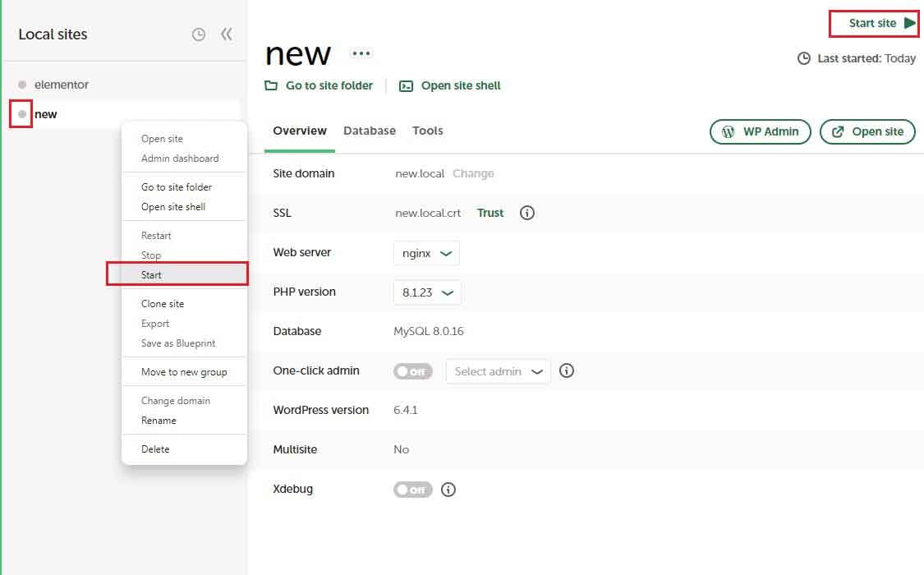Open the options menu via the ellipsis next to 'new'
The width and height of the screenshot is (924, 575).
360,53
